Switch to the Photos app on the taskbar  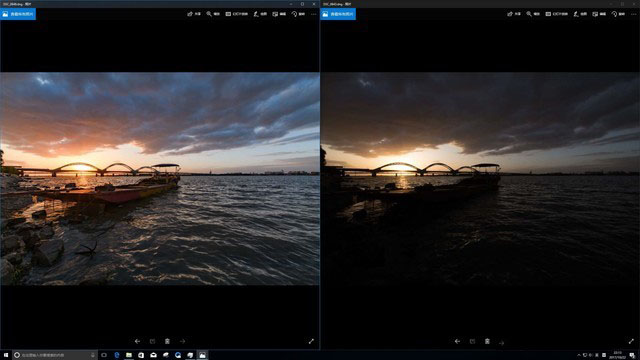tap(202, 355)
